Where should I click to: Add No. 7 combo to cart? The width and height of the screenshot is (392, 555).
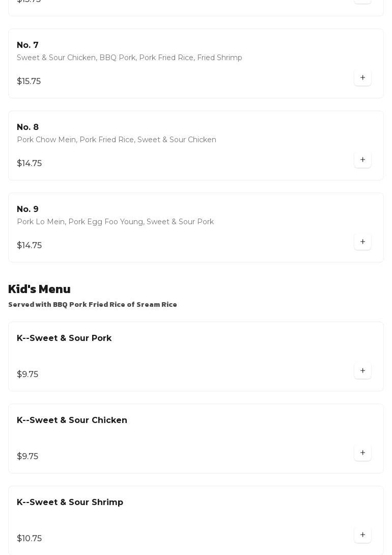(x=362, y=78)
